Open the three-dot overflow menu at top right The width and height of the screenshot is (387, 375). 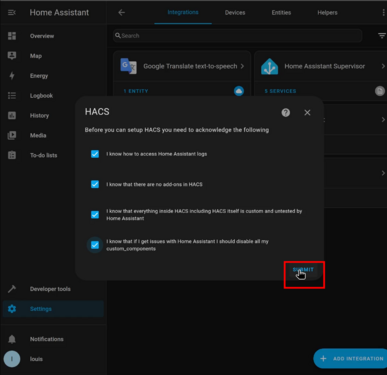[383, 13]
